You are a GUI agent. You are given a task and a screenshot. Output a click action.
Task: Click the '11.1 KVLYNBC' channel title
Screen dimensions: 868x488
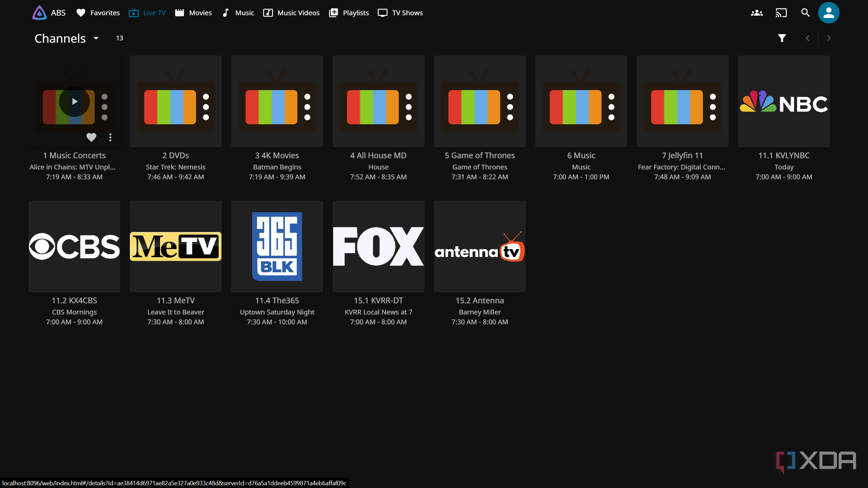pos(784,156)
